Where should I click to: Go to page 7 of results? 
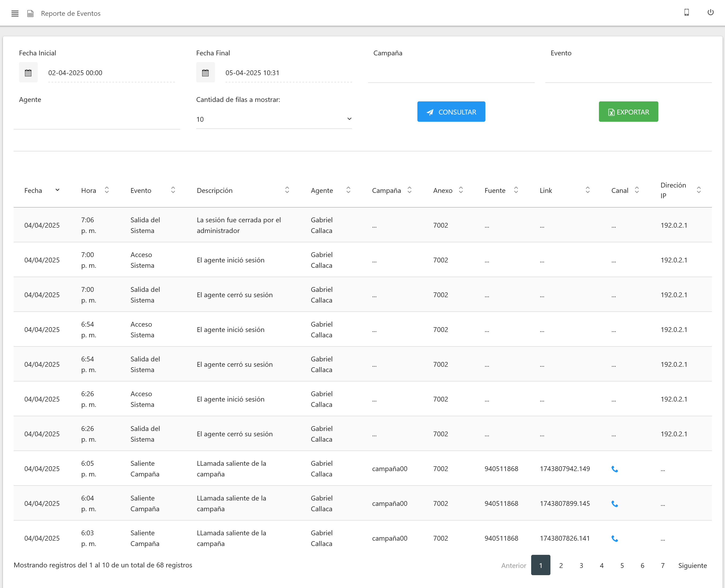click(x=663, y=565)
